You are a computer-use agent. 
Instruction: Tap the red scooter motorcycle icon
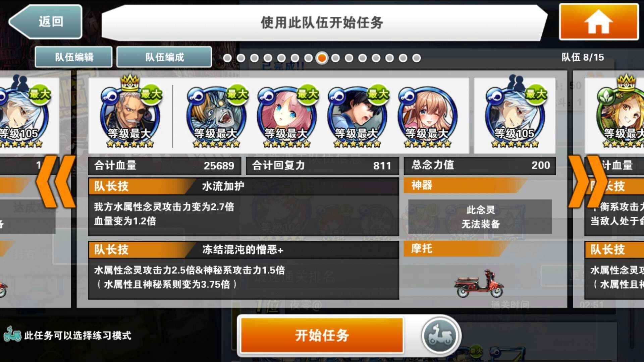tap(479, 284)
